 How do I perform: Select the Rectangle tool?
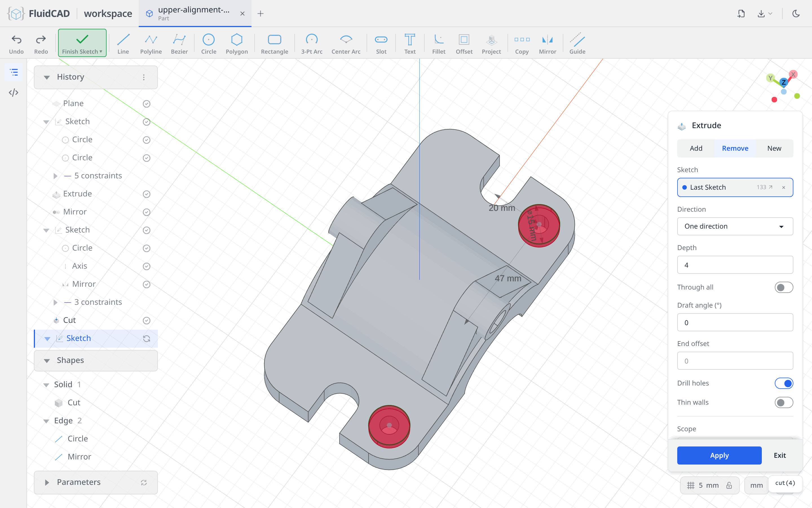tap(274, 44)
